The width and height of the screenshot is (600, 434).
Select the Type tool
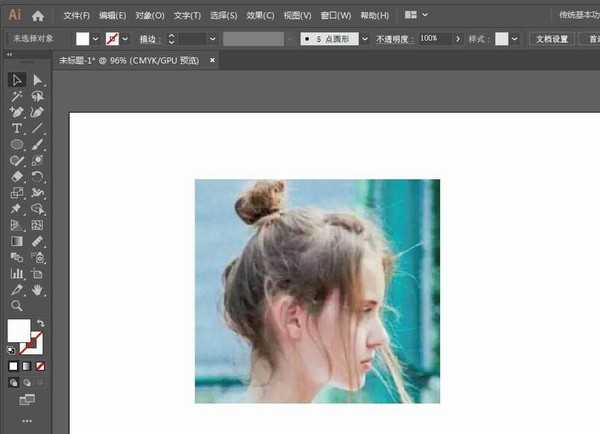point(17,128)
